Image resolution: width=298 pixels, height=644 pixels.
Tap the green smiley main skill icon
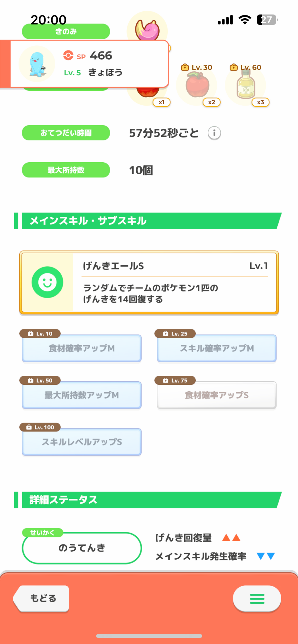(47, 282)
